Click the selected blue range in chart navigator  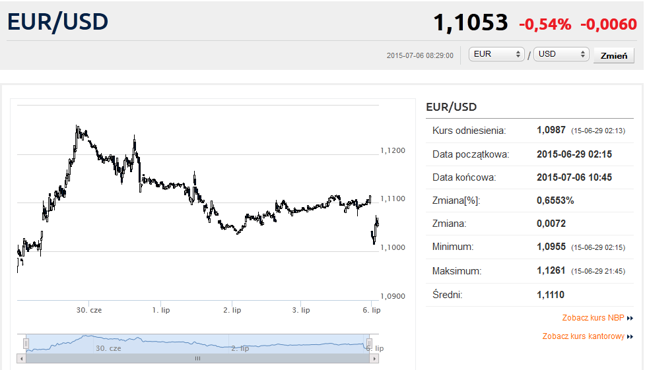point(197,344)
